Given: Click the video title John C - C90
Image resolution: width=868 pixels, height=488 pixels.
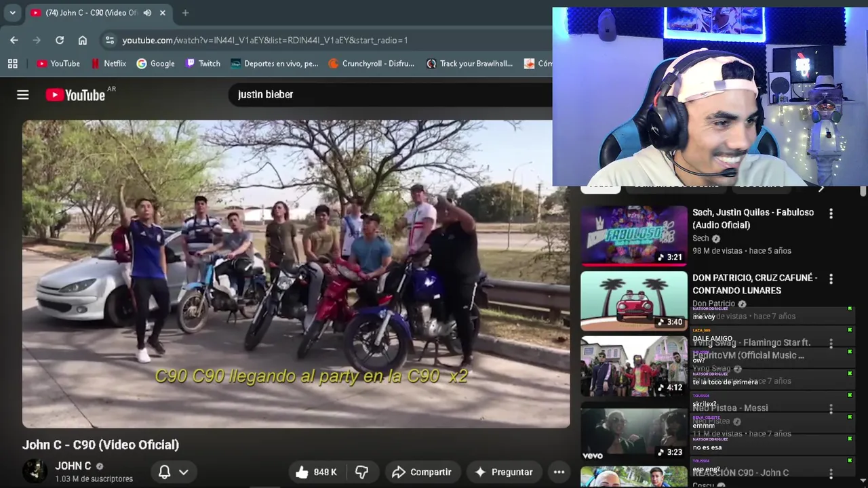Looking at the screenshot, I should point(101,445).
